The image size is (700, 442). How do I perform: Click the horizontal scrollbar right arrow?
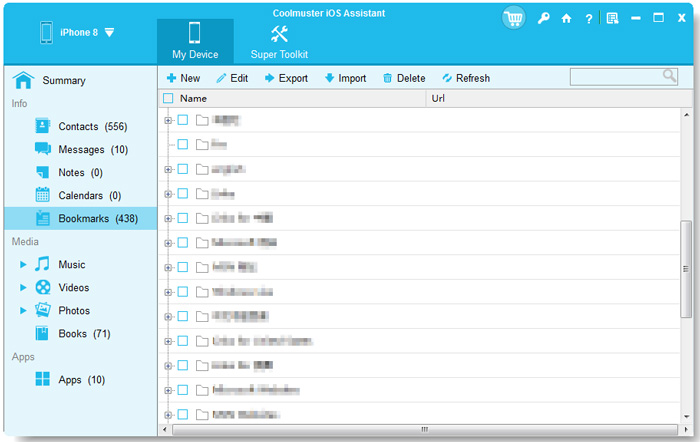tap(686, 429)
